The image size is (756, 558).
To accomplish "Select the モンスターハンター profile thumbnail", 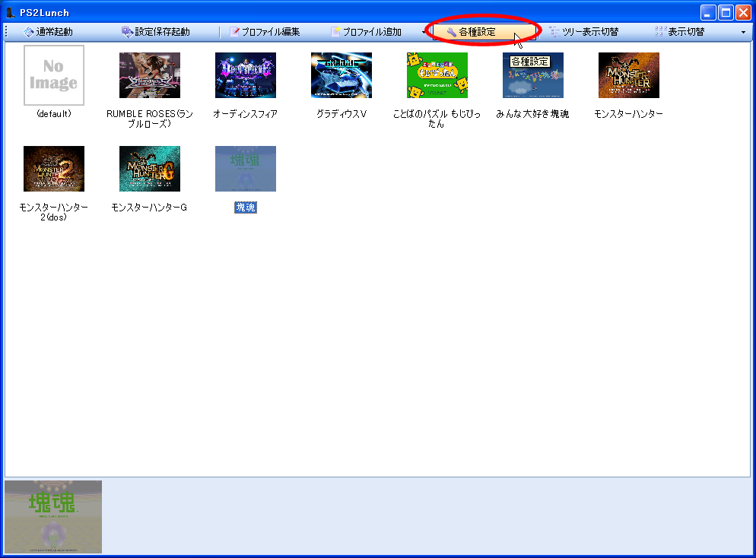I will pyautogui.click(x=629, y=75).
